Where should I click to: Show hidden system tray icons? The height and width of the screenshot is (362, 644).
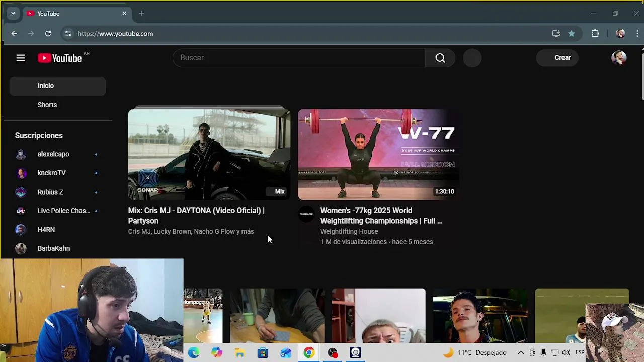[x=521, y=353]
